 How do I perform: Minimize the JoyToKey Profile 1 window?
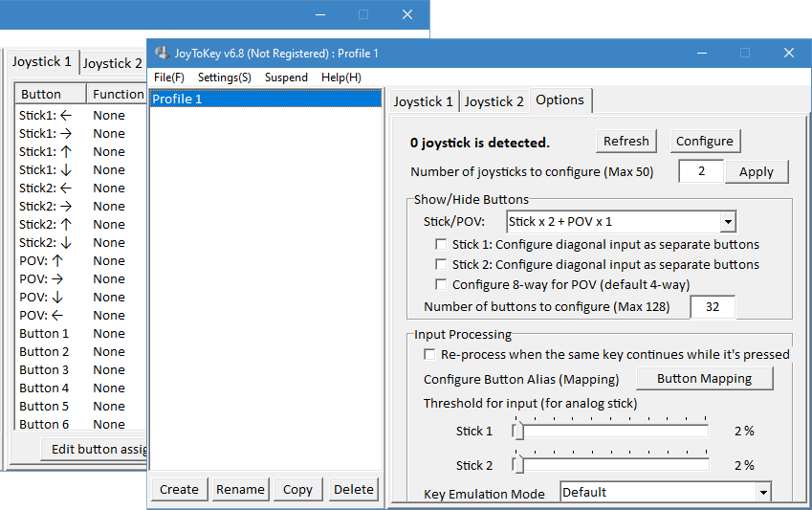[x=702, y=53]
